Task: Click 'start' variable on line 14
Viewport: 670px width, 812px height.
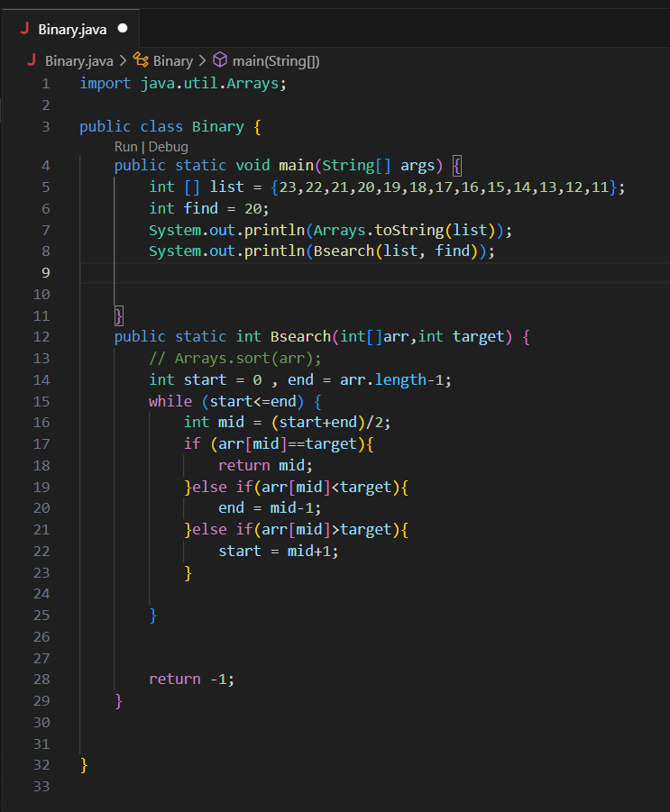Action: (x=205, y=379)
